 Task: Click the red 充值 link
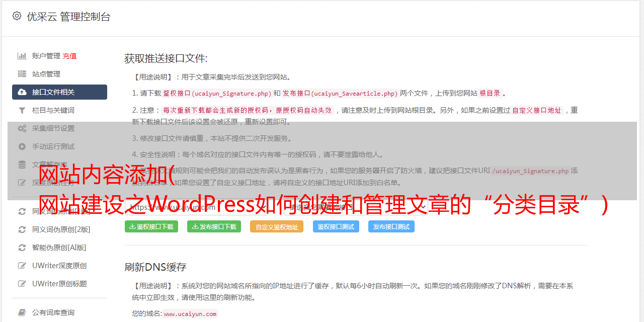[x=69, y=56]
